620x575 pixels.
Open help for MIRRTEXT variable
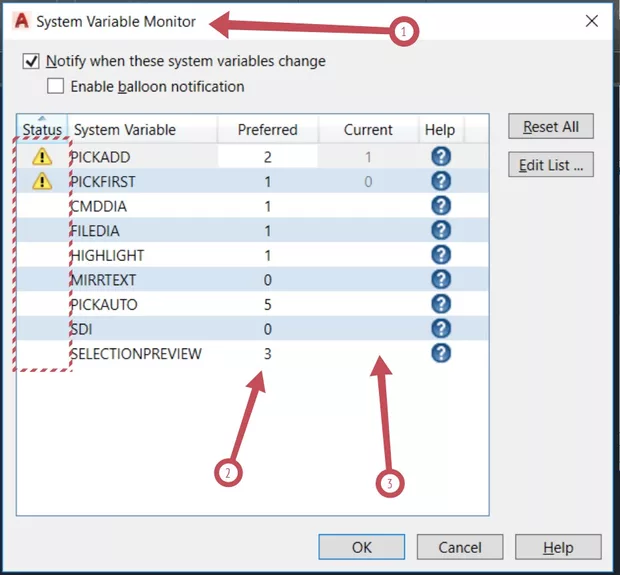pyautogui.click(x=440, y=279)
